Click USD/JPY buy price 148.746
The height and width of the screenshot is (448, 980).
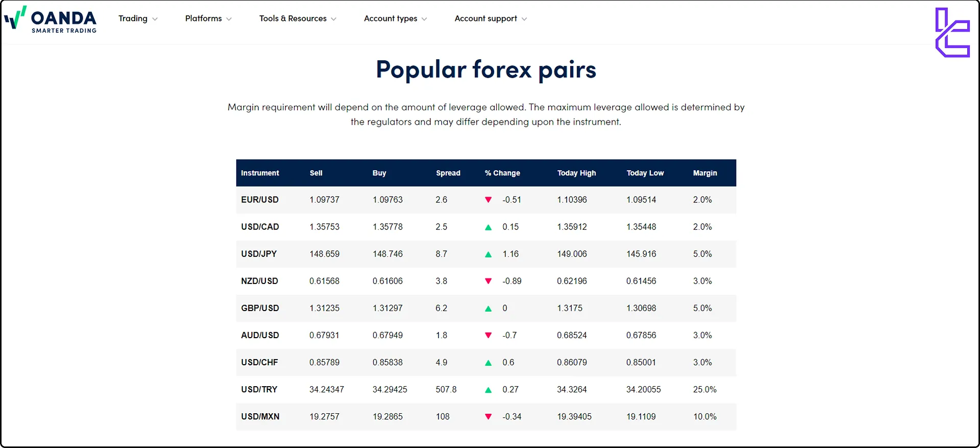(x=387, y=254)
